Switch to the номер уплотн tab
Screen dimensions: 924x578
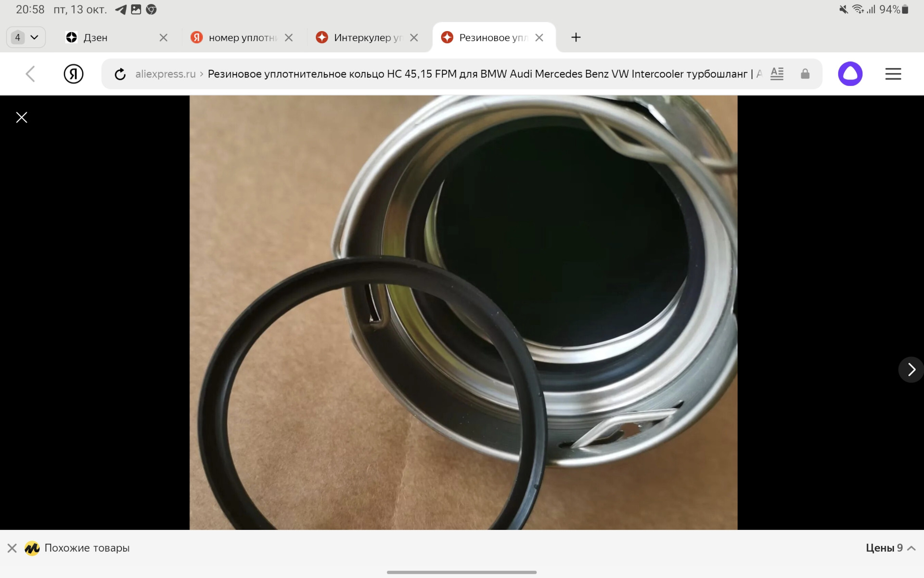[236, 37]
